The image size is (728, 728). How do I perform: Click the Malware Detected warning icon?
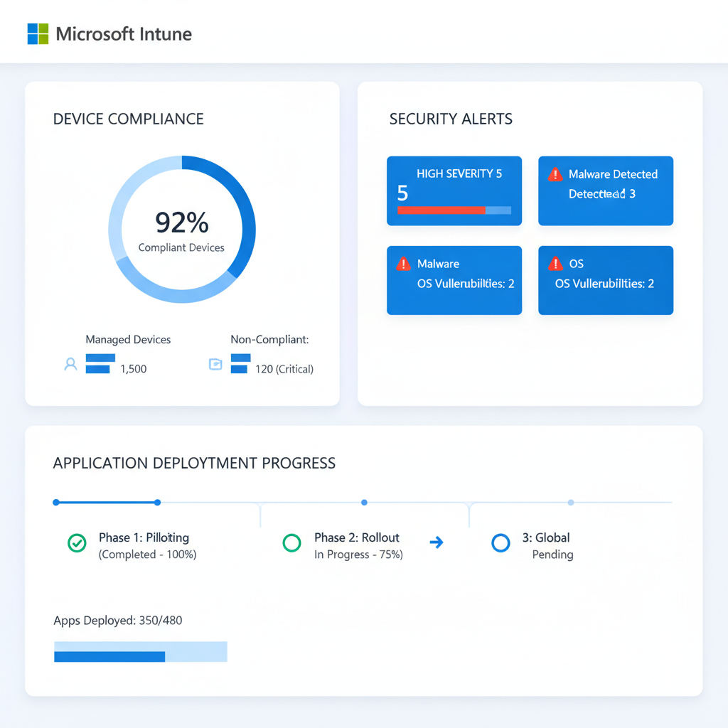pos(555,175)
